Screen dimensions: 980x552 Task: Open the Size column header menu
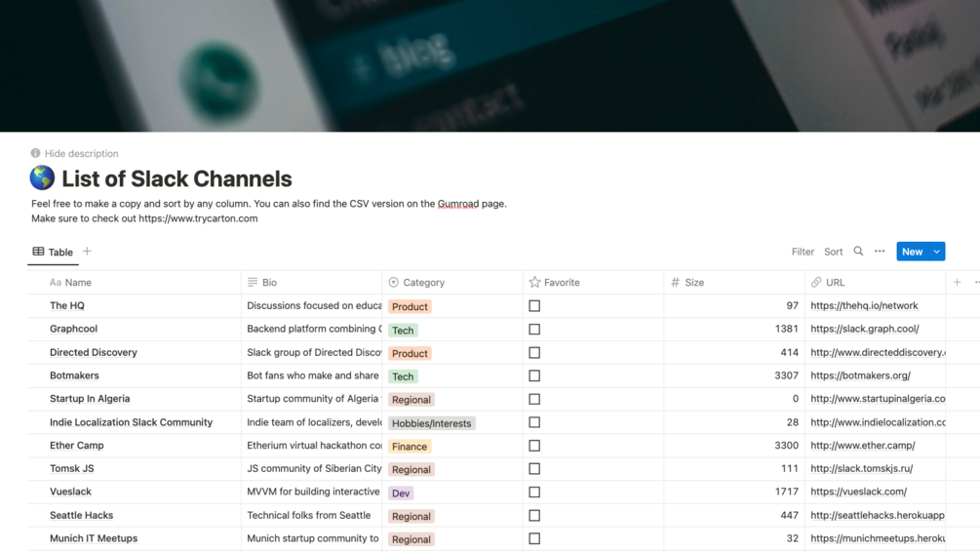click(734, 283)
